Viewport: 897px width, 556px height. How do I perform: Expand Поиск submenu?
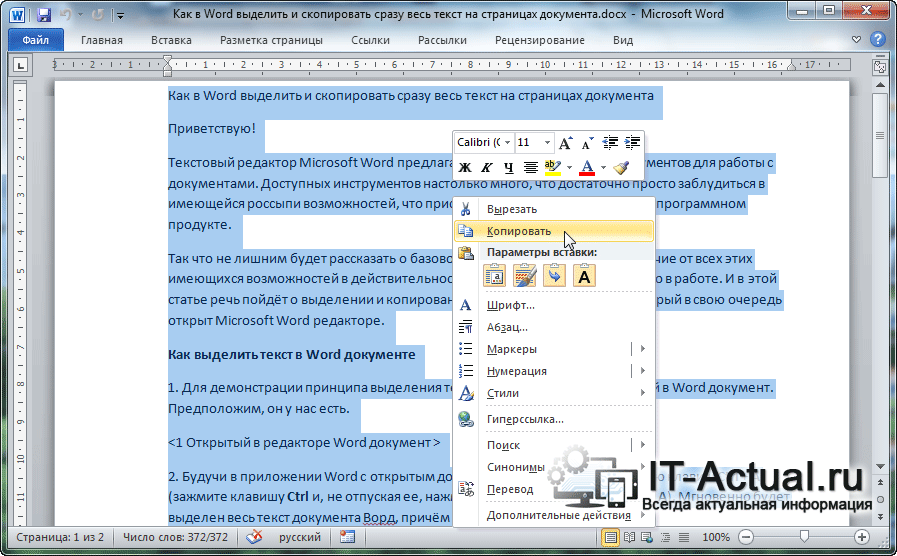[x=554, y=445]
